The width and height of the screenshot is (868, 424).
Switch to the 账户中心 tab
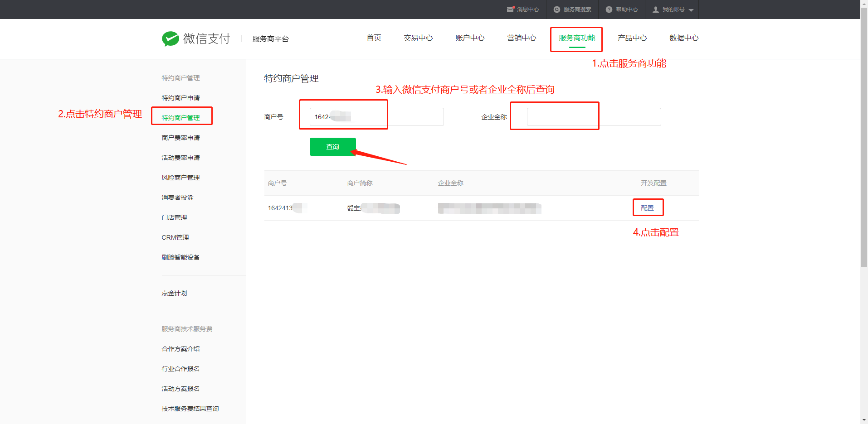click(x=470, y=38)
